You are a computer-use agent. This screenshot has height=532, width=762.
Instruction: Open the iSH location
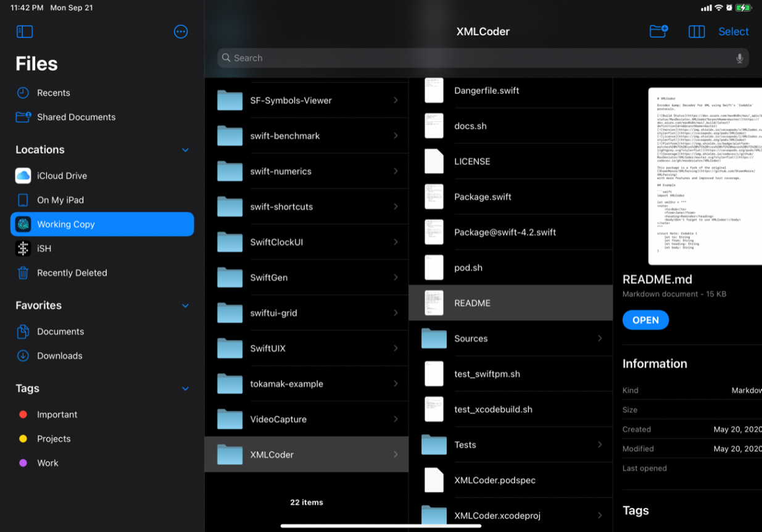point(102,248)
